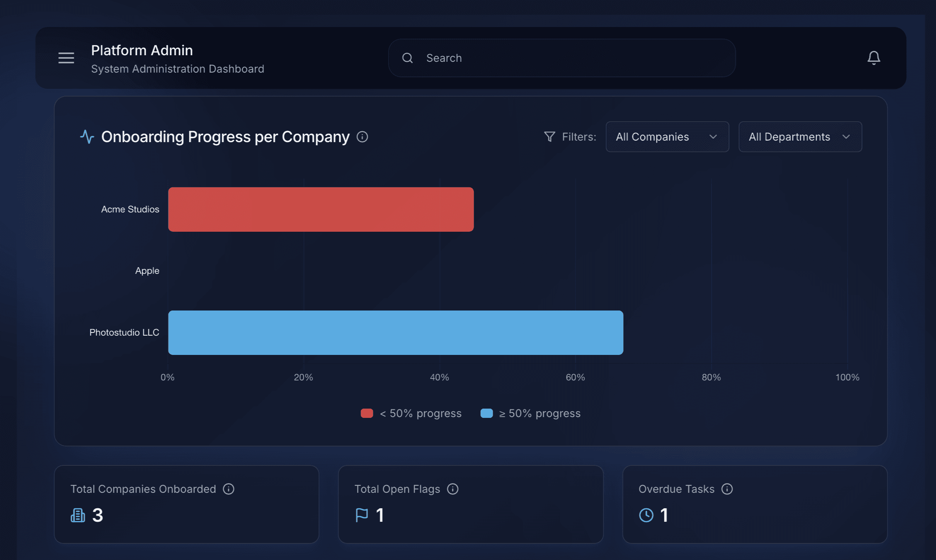Screen dimensions: 936x560
Task: Click the chevron arrow in All Departments
Action: [x=846, y=137]
